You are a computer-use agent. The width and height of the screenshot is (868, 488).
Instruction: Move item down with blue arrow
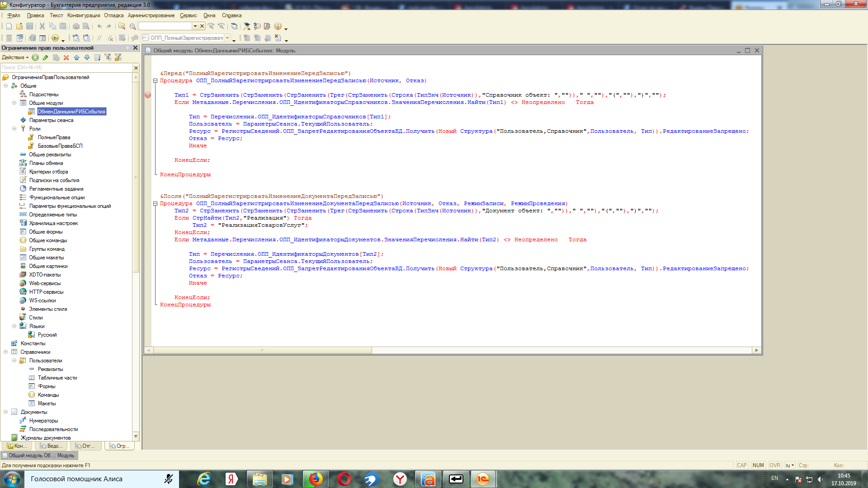(87, 57)
